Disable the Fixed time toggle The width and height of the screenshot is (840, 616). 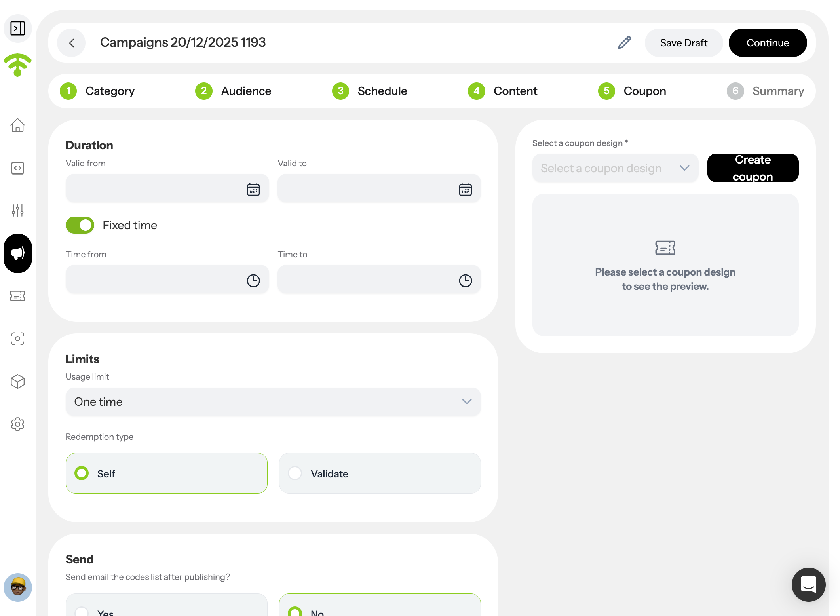pos(80,225)
